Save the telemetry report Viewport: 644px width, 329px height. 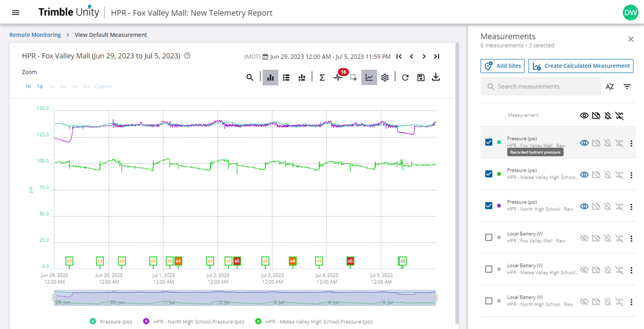tap(421, 78)
